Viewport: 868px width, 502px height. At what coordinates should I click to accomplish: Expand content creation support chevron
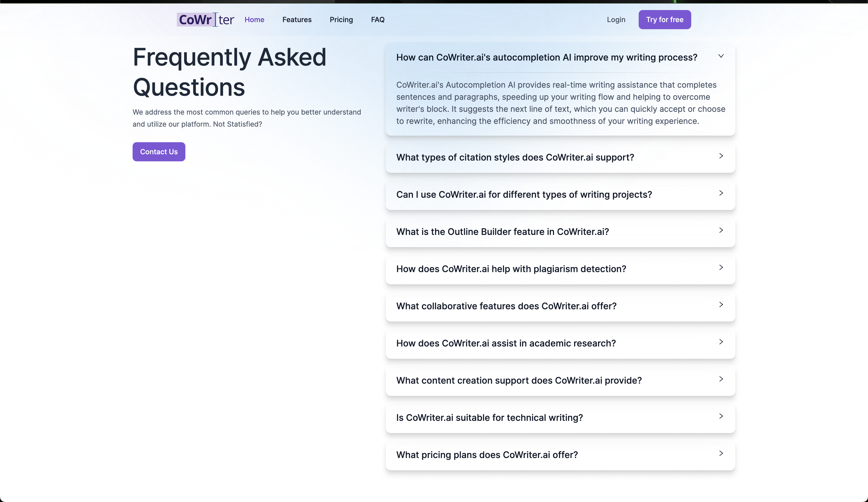pos(721,379)
